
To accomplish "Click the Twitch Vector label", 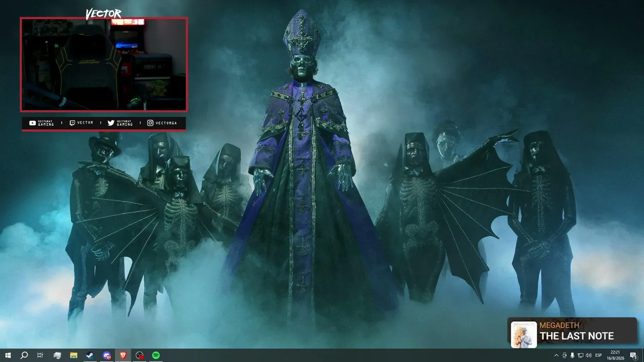I will click(81, 123).
